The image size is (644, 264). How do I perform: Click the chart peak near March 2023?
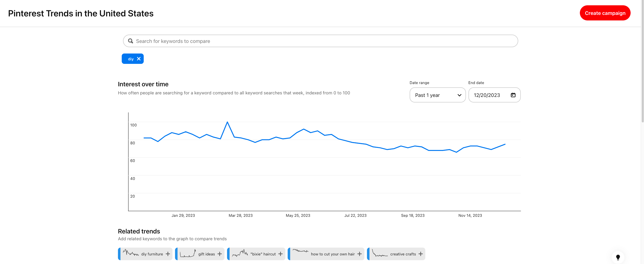(227, 122)
